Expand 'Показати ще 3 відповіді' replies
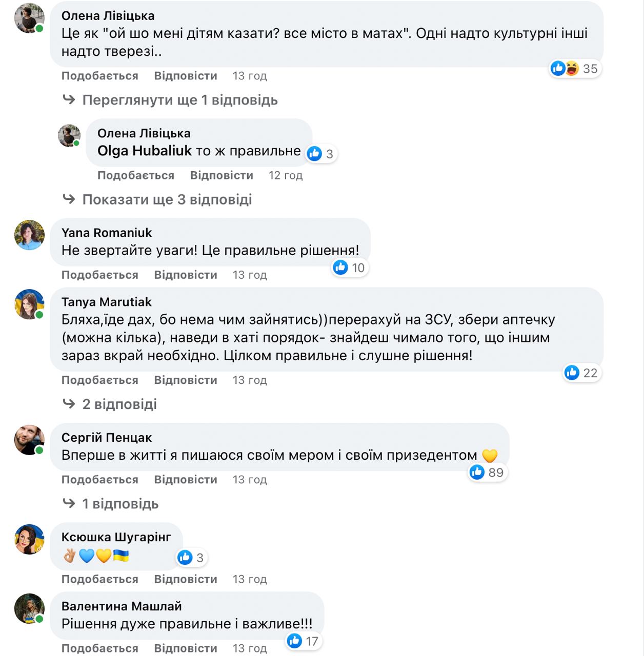This screenshot has width=644, height=656. pos(167,199)
